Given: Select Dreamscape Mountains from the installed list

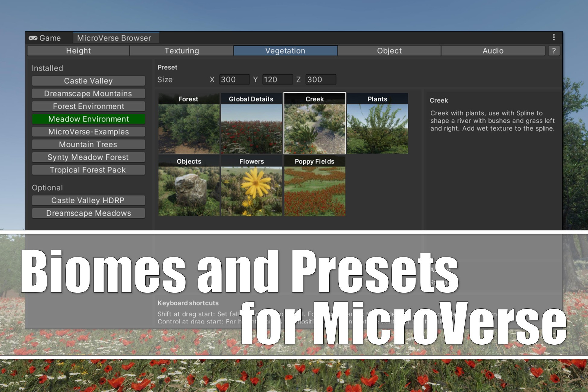Looking at the screenshot, I should click(x=88, y=93).
